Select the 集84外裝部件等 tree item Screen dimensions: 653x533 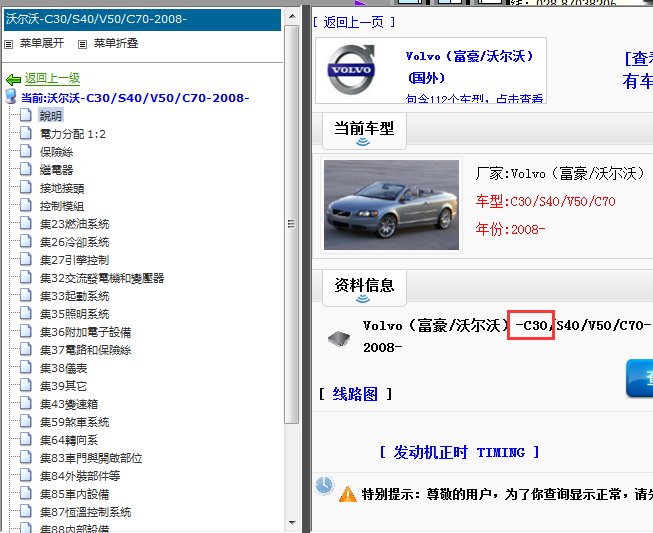pyautogui.click(x=80, y=476)
